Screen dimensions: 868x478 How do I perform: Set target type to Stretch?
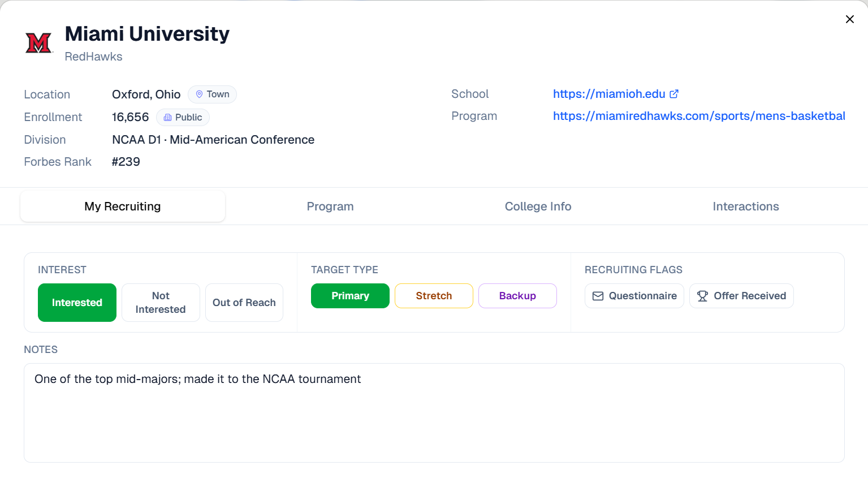[x=434, y=296]
